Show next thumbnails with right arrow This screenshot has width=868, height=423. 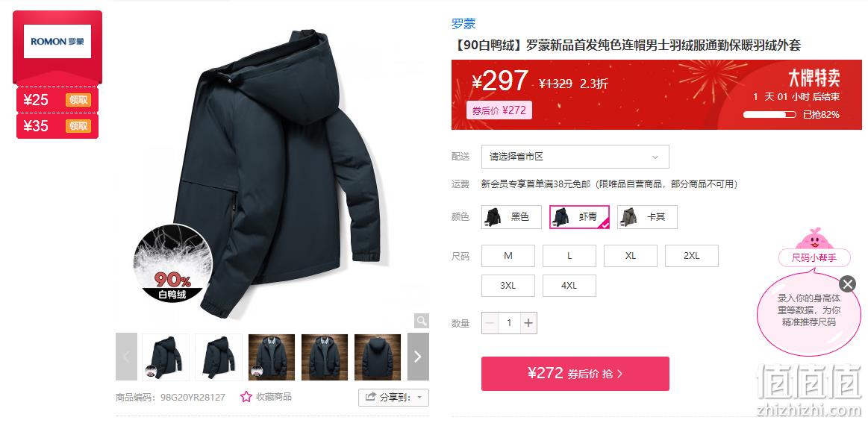point(418,357)
